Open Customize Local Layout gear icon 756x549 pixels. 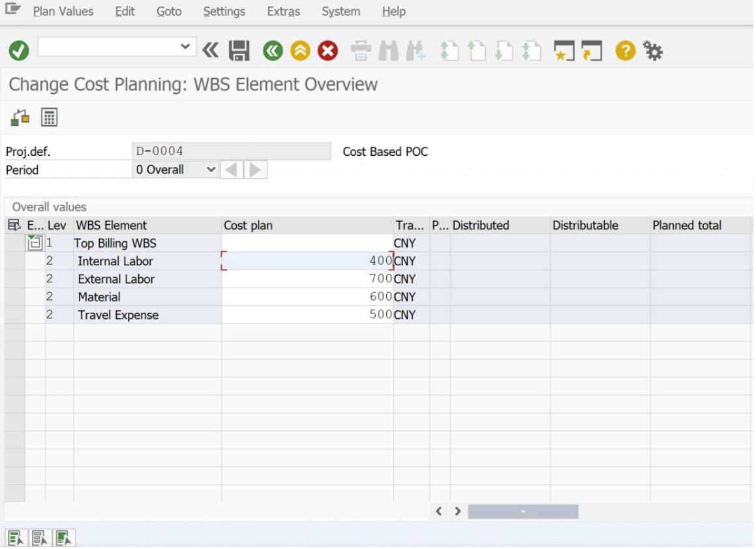pos(654,51)
